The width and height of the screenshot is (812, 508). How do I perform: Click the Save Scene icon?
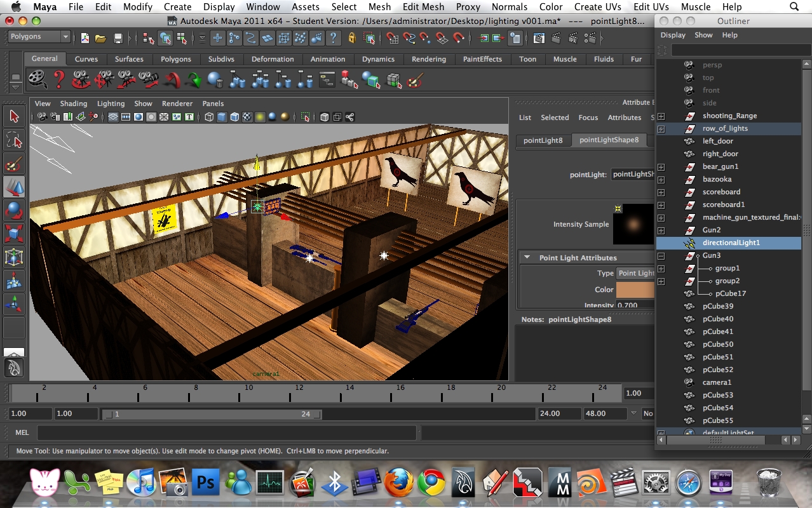(x=118, y=38)
